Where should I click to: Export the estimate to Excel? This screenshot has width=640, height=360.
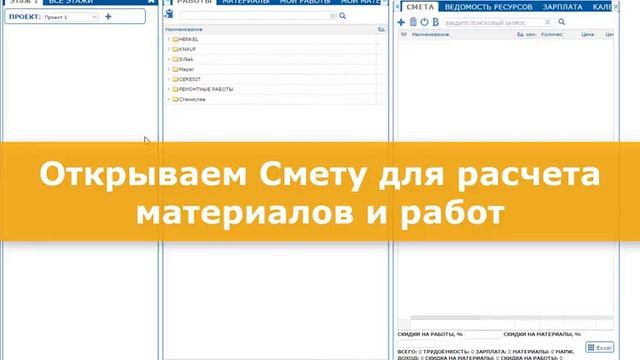(x=599, y=347)
